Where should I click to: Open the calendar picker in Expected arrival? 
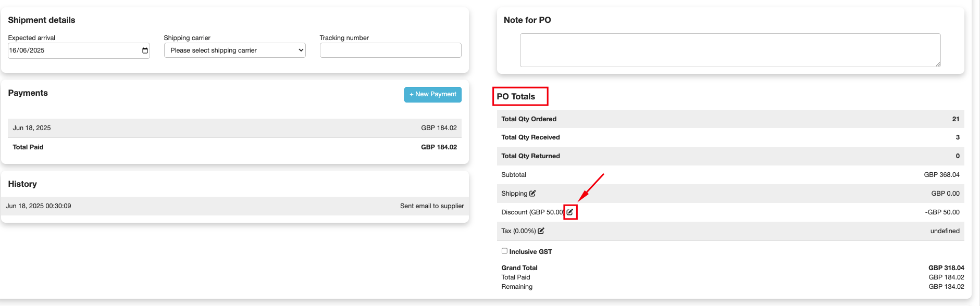tap(145, 50)
